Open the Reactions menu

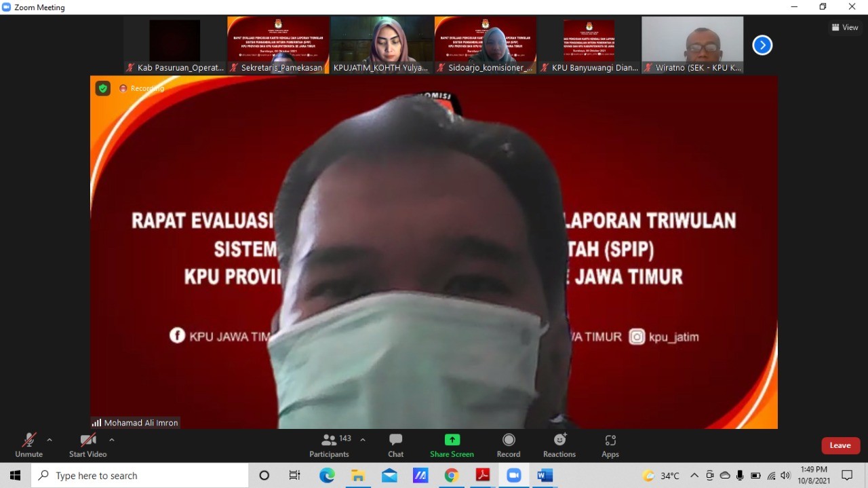point(559,445)
